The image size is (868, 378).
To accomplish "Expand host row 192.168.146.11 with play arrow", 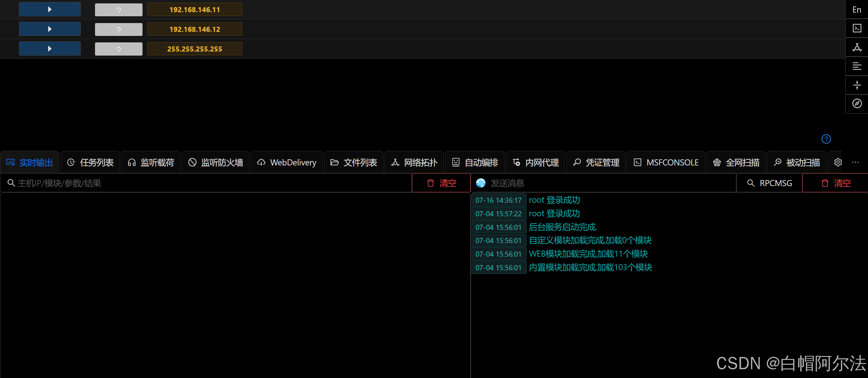I will tap(50, 9).
